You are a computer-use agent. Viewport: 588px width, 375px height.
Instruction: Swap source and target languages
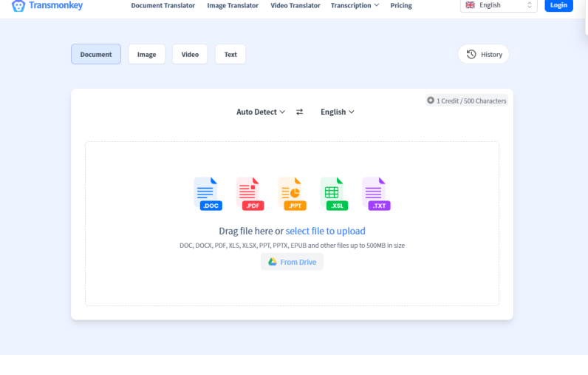pos(299,112)
